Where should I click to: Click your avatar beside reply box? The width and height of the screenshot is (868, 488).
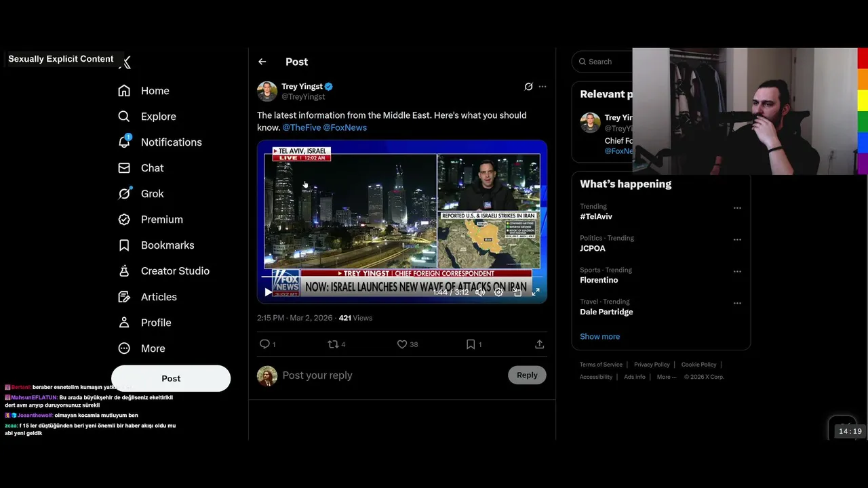267,375
